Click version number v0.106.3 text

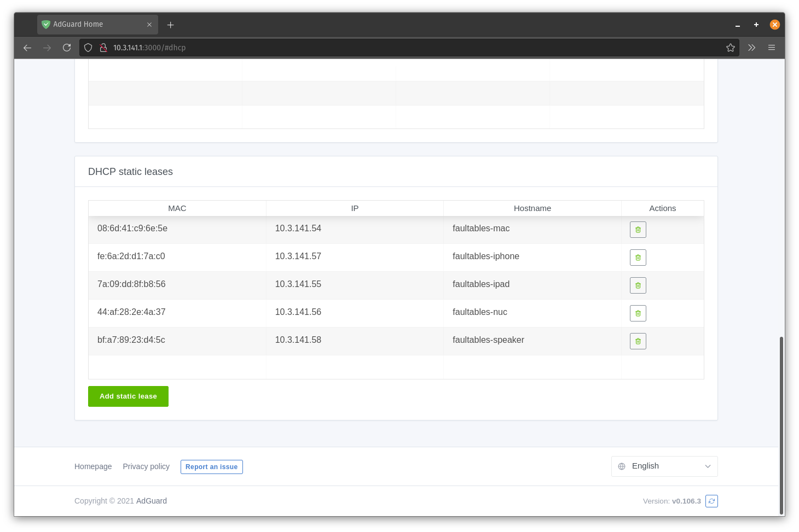[x=686, y=501]
